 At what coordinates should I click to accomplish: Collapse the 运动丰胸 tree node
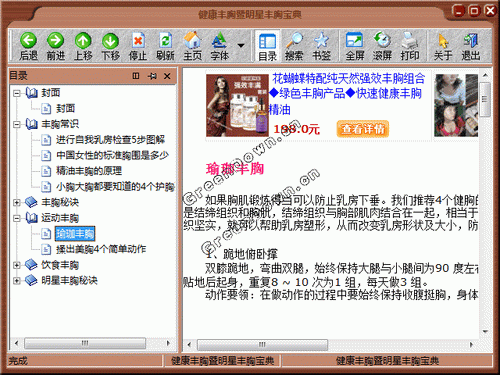click(16, 218)
